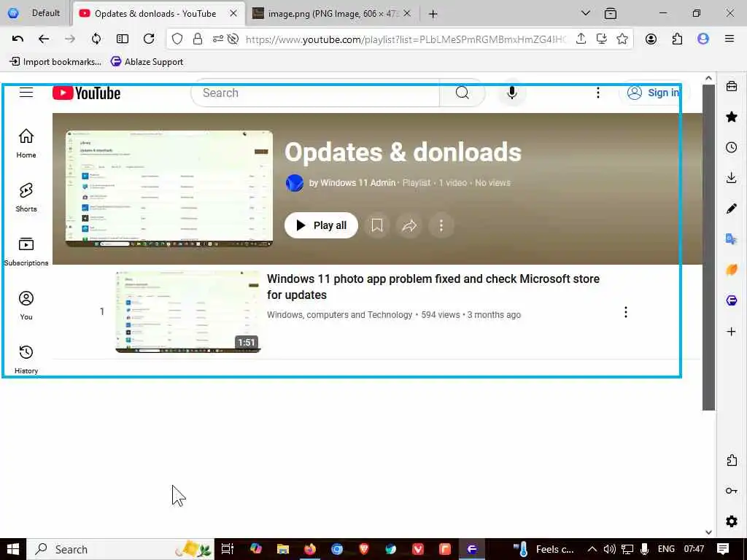
Task: Click inside the YouTube Search field
Action: 315,93
